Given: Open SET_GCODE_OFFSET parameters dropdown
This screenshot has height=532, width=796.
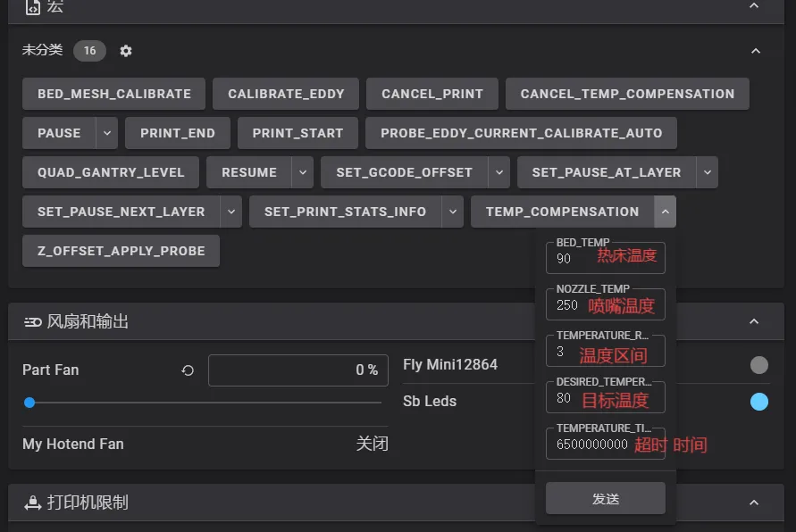Looking at the screenshot, I should pyautogui.click(x=499, y=172).
